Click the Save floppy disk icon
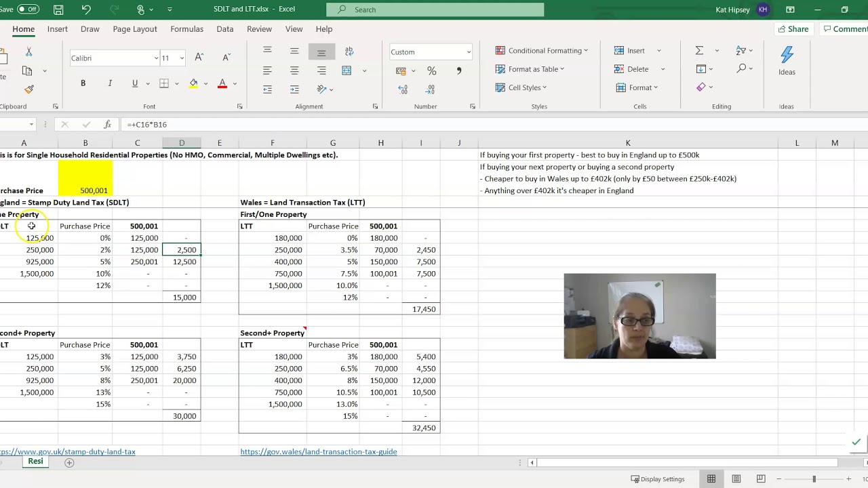This screenshot has width=868, height=488. 58,9
